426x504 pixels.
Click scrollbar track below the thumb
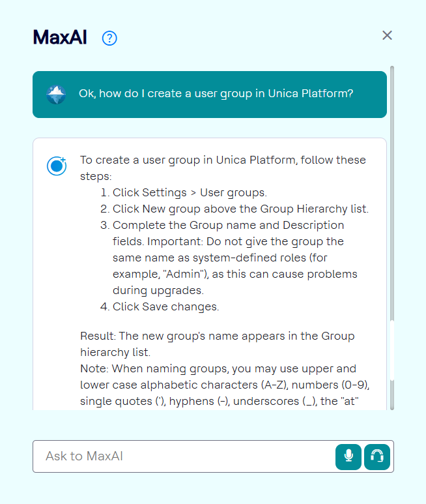[x=391, y=365]
